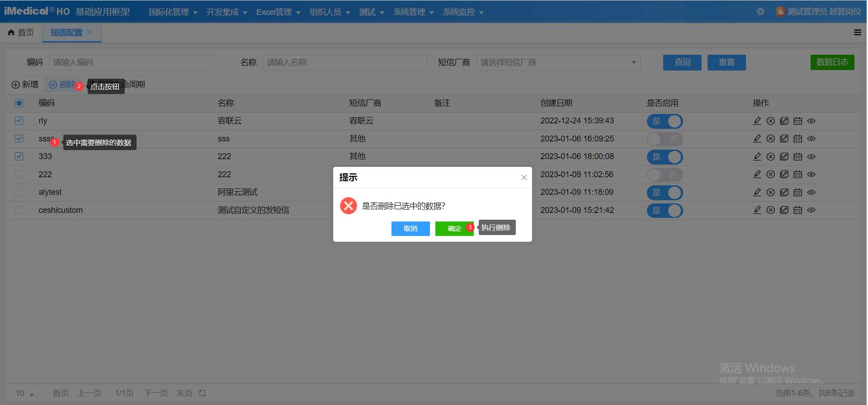
Task: Open the calendar icon in the alytest row
Action: pyautogui.click(x=798, y=193)
